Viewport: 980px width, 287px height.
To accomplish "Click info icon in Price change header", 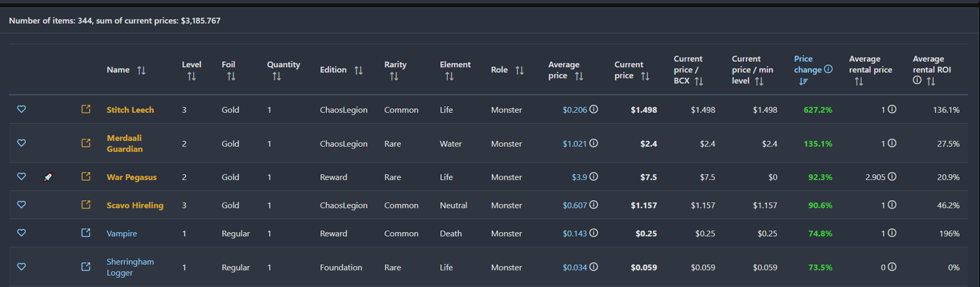I will pyautogui.click(x=828, y=69).
